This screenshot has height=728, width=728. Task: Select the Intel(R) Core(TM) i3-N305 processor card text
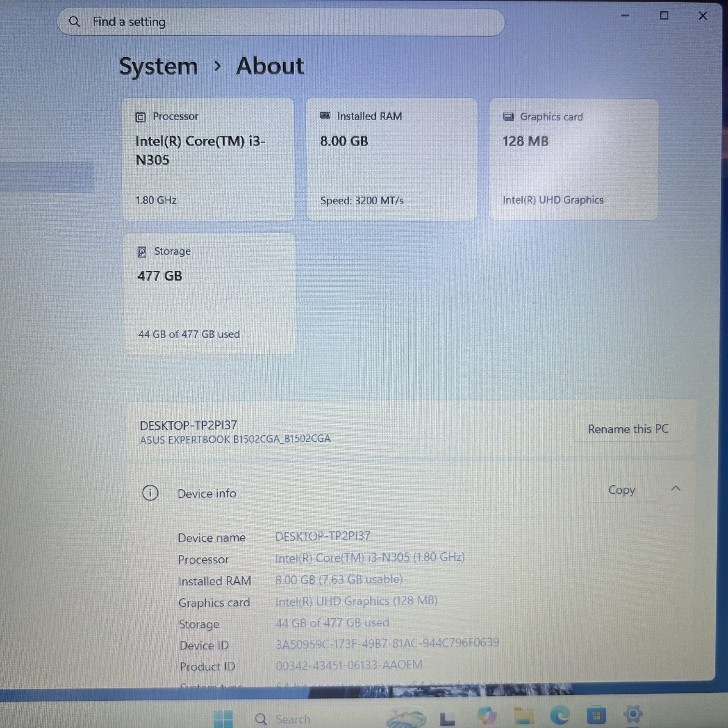pyautogui.click(x=200, y=151)
